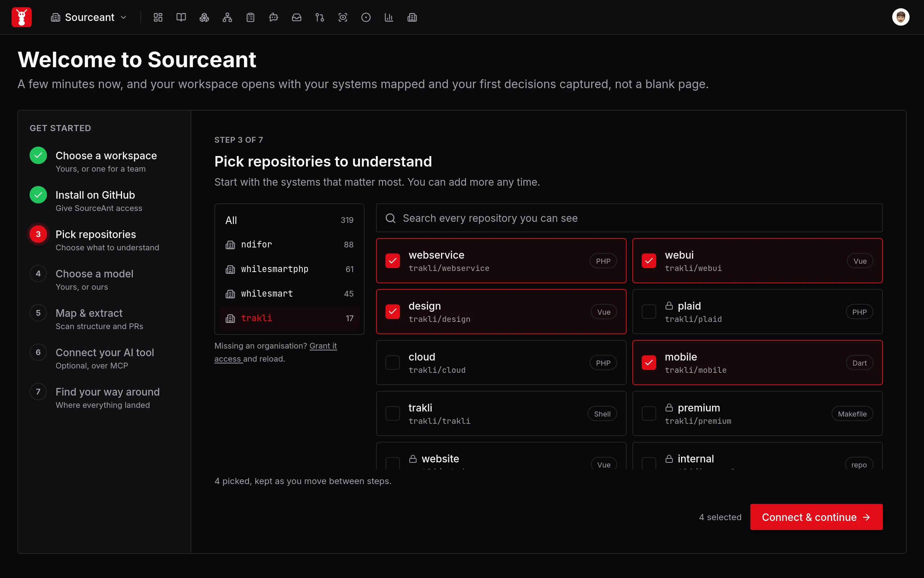Image resolution: width=924 pixels, height=578 pixels.
Task: Select the whilesmartphp organisation
Action: click(289, 269)
